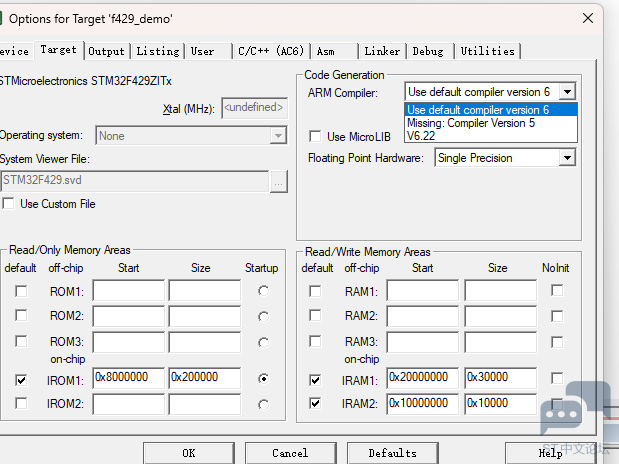Viewport: 619px width, 464px height.
Task: Uncheck the IRAM1 default checkbox
Action: click(315, 380)
